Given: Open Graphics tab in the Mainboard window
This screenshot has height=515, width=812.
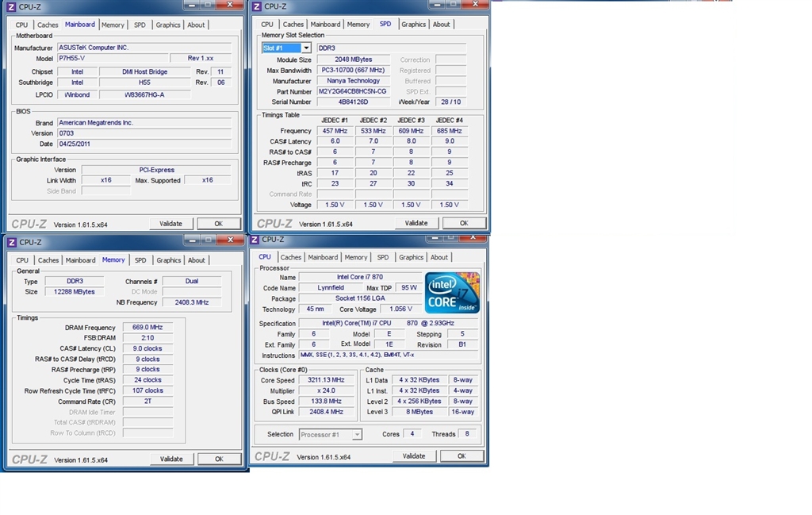Looking at the screenshot, I should 168,25.
